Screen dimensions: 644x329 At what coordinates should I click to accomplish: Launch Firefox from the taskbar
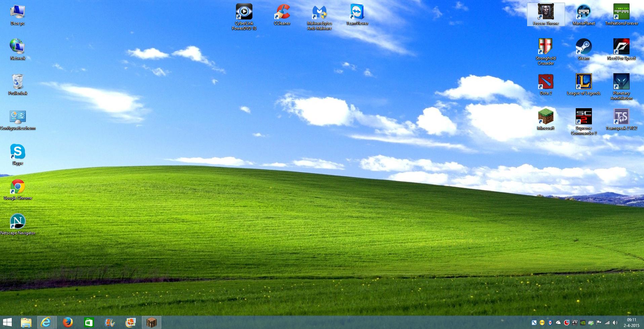pyautogui.click(x=68, y=323)
